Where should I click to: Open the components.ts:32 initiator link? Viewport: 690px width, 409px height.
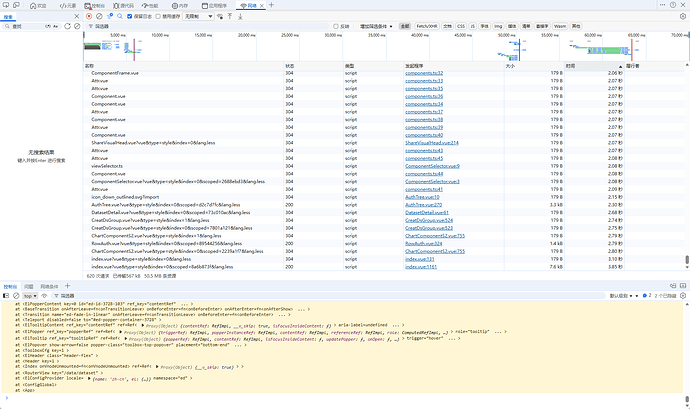point(424,74)
